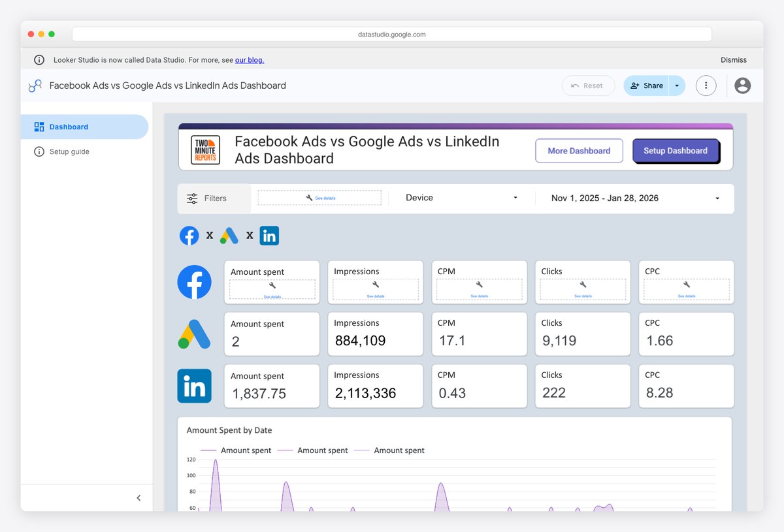Open the Device filter dropdown
The width and height of the screenshot is (784, 532).
[461, 198]
